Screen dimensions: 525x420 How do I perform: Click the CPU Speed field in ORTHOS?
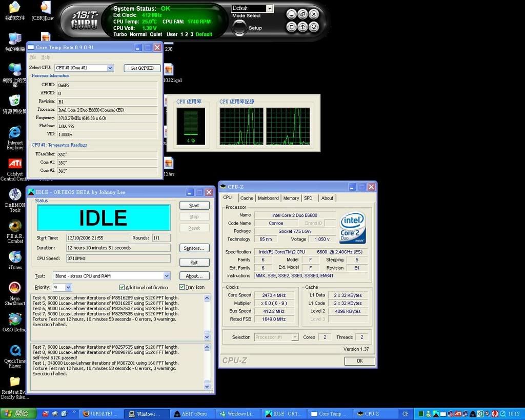[118, 258]
